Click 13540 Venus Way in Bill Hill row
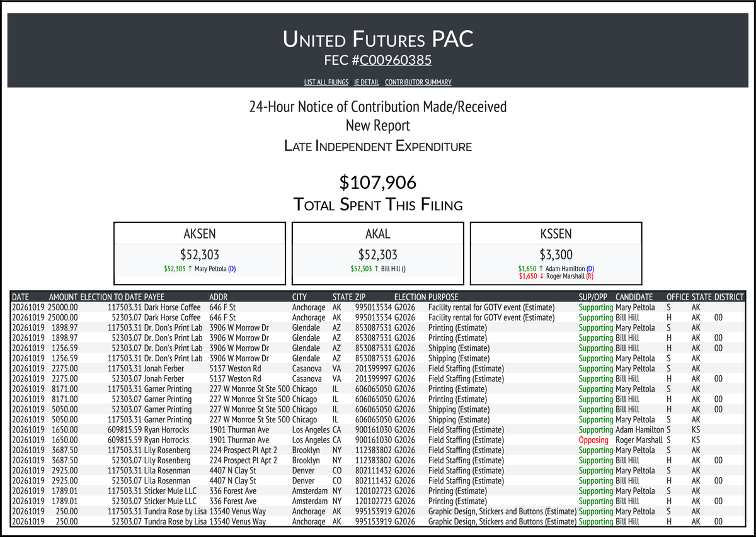Viewport: 756px width, 537px height. coord(238,522)
